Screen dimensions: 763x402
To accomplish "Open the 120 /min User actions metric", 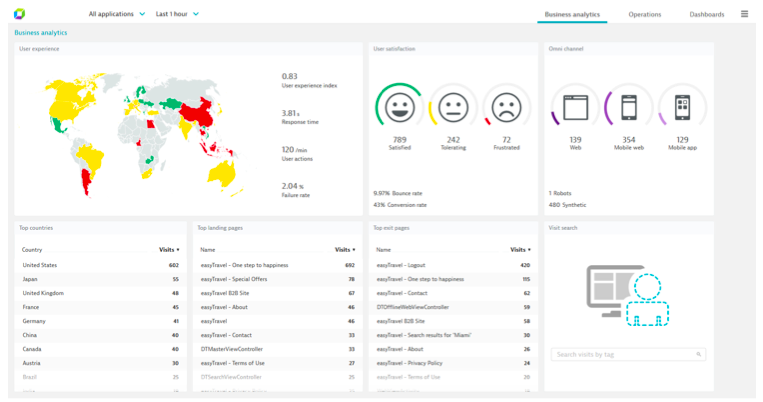I will pos(297,154).
